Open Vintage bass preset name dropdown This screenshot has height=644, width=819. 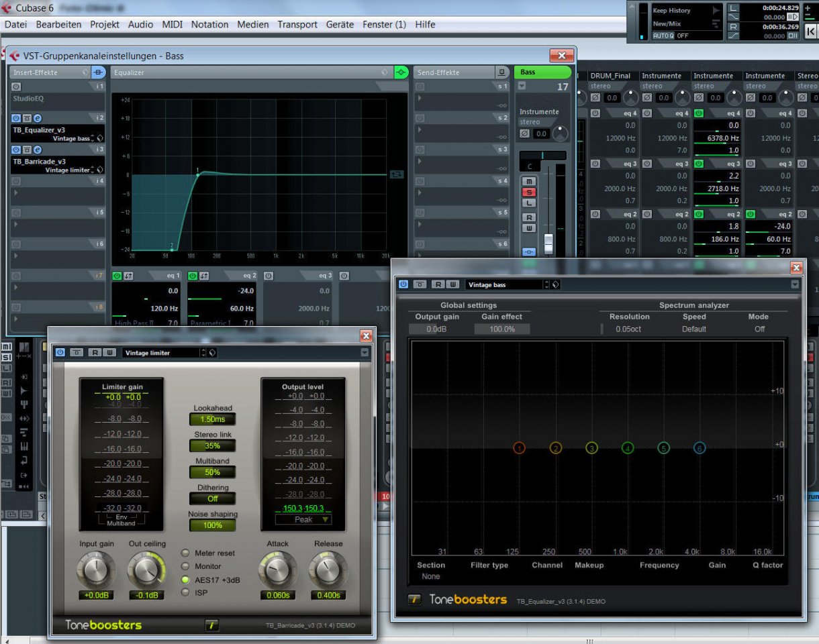[x=505, y=284]
